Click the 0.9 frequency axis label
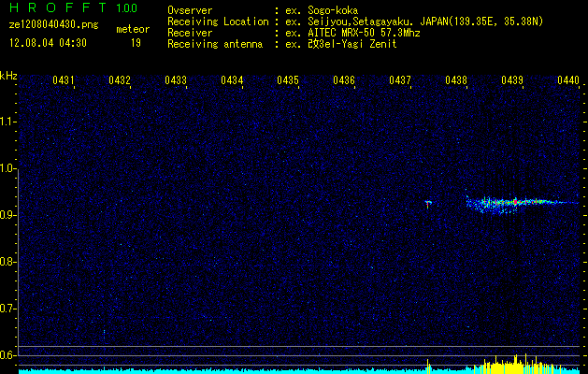Screen dimensions: 588x374 pyautogui.click(x=8, y=215)
